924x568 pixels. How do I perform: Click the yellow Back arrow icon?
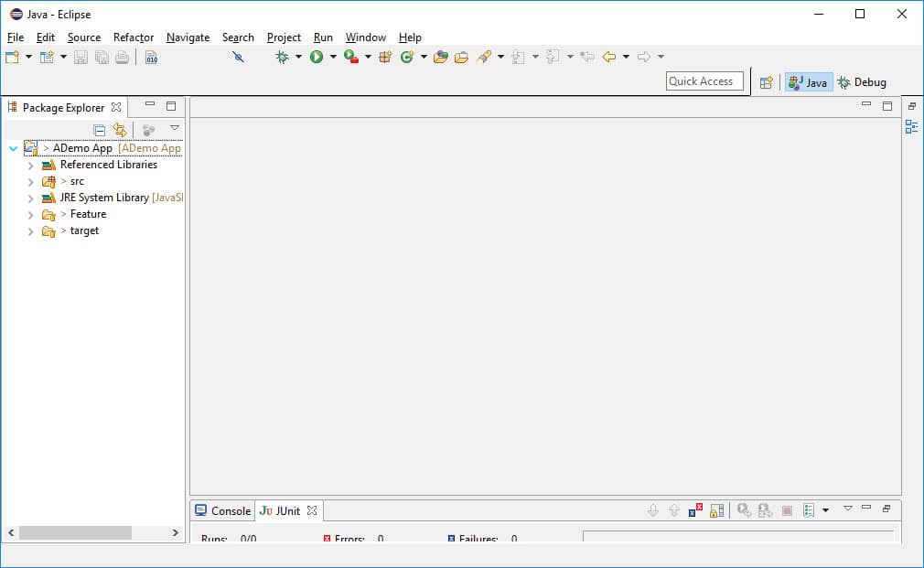609,57
